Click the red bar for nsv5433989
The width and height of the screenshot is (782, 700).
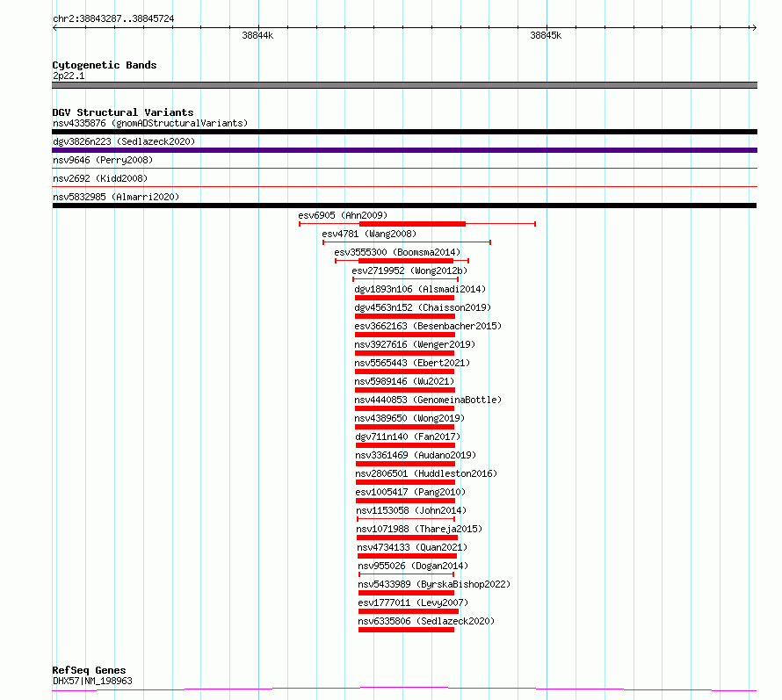407,593
